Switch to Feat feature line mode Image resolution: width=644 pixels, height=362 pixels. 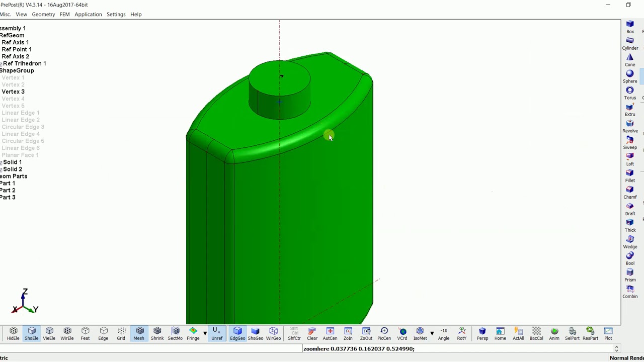pos(85,334)
